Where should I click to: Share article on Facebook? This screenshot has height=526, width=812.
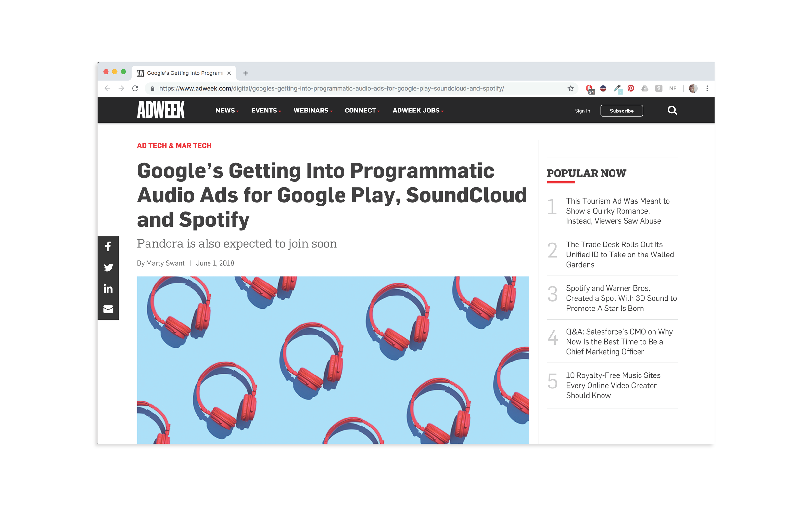pyautogui.click(x=108, y=246)
